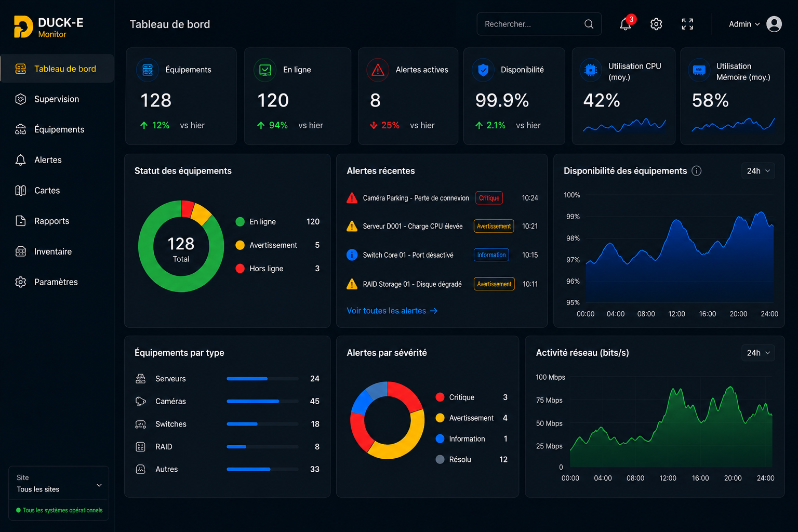Click the DUCK-E Monitor logo
The height and width of the screenshot is (532, 798).
(x=48, y=26)
